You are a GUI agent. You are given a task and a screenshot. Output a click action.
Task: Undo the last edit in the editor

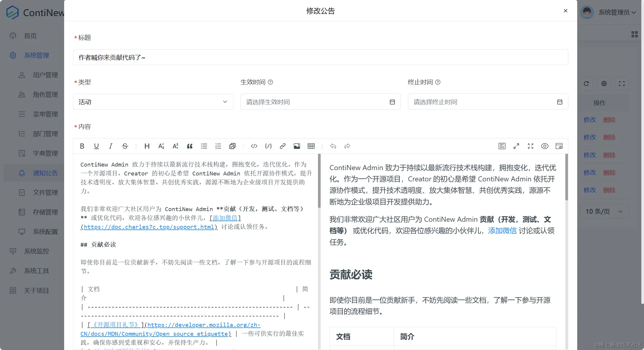click(x=333, y=146)
